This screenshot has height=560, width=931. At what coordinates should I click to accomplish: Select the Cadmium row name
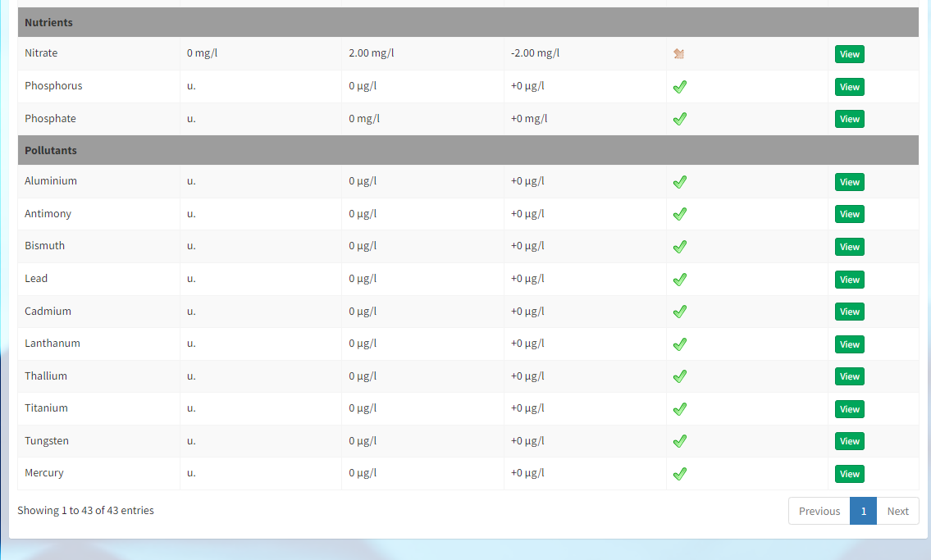pos(48,311)
